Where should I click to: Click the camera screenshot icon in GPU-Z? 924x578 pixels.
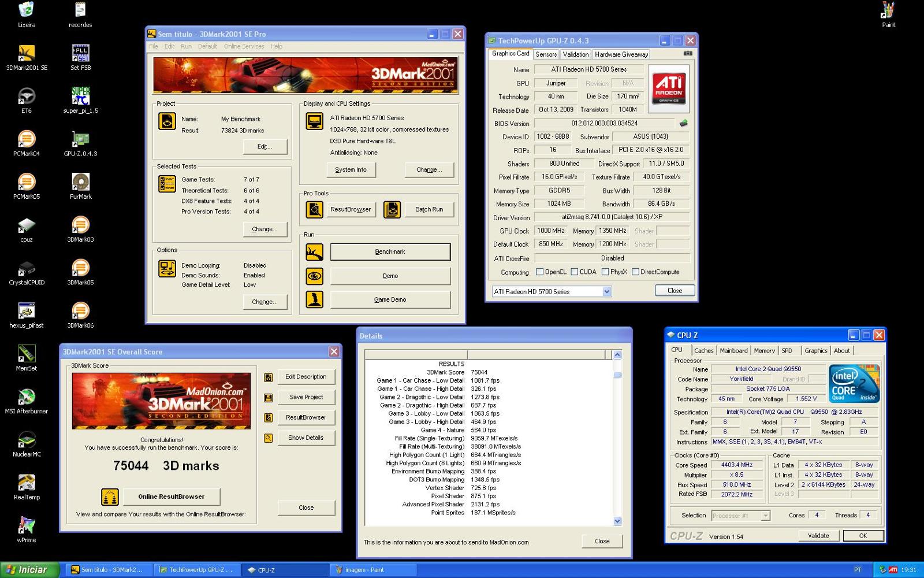[687, 53]
